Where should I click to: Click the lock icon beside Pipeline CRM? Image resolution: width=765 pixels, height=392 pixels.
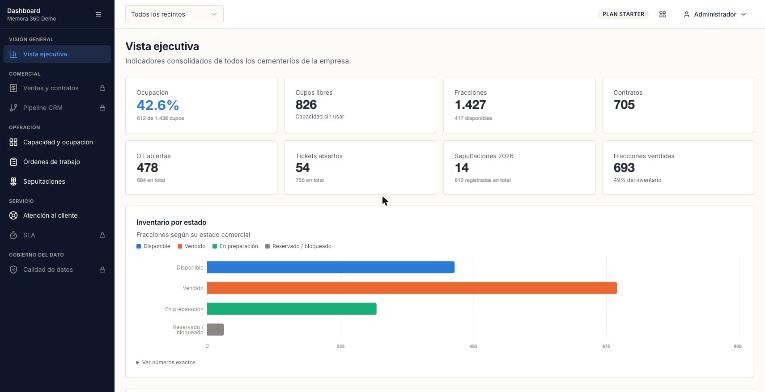coord(102,108)
